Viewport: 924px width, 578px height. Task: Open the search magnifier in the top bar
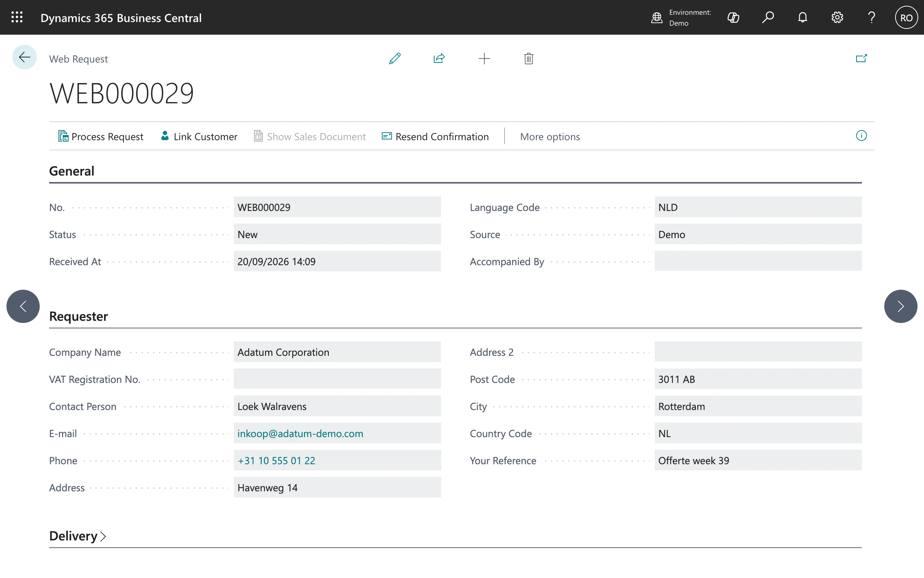[768, 18]
